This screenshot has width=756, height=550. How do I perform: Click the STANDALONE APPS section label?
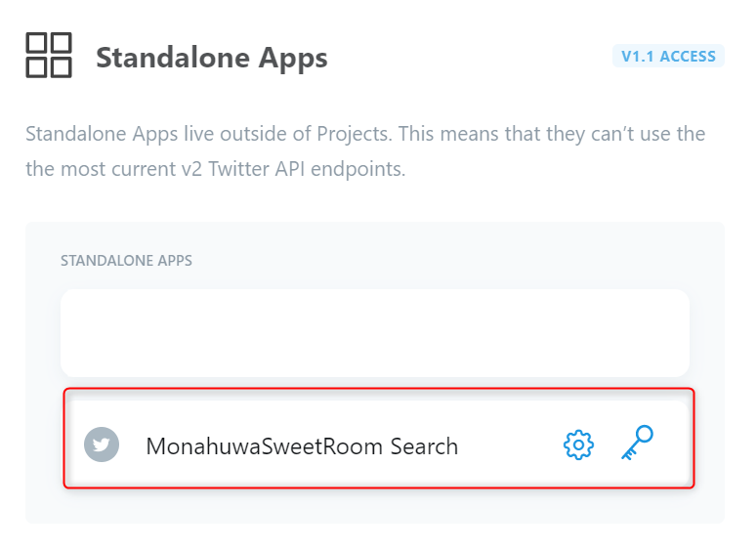pos(126,261)
